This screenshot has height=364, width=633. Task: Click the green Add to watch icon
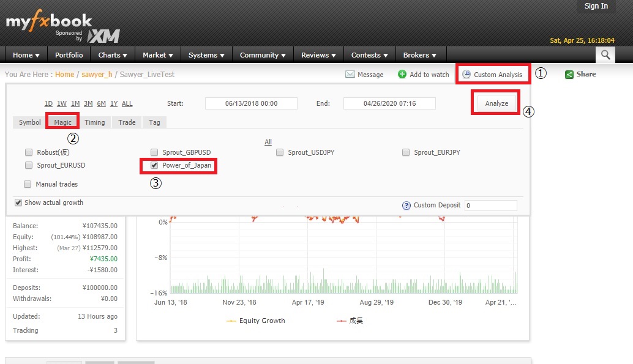402,75
